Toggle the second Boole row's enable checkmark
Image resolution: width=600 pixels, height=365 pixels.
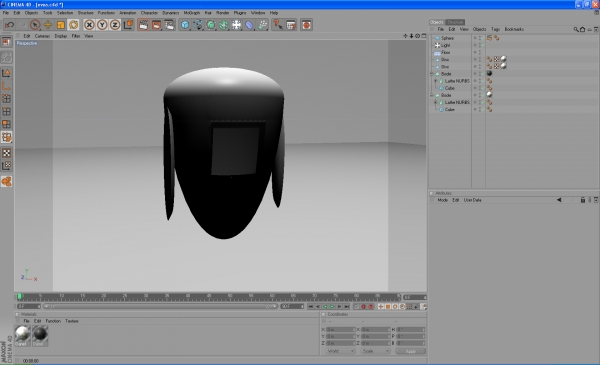point(483,95)
